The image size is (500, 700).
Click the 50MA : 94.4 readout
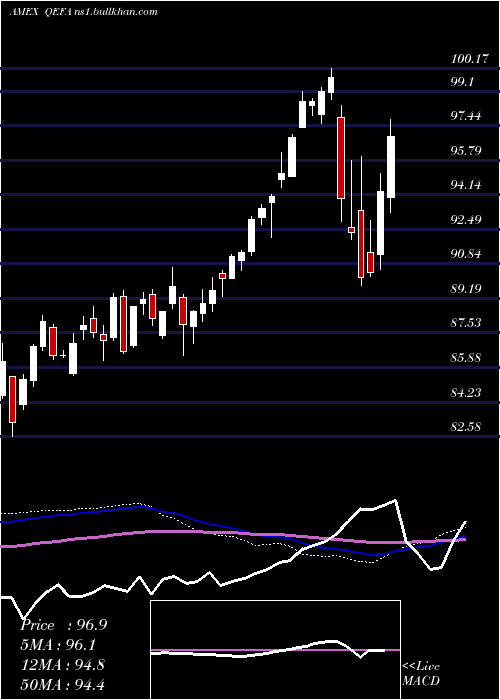pos(62,684)
